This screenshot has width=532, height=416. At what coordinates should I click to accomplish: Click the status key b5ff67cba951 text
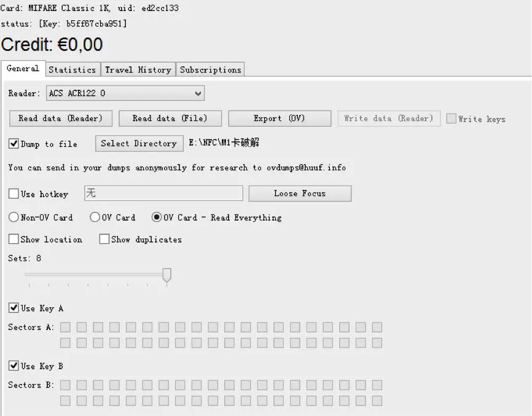(x=96, y=24)
